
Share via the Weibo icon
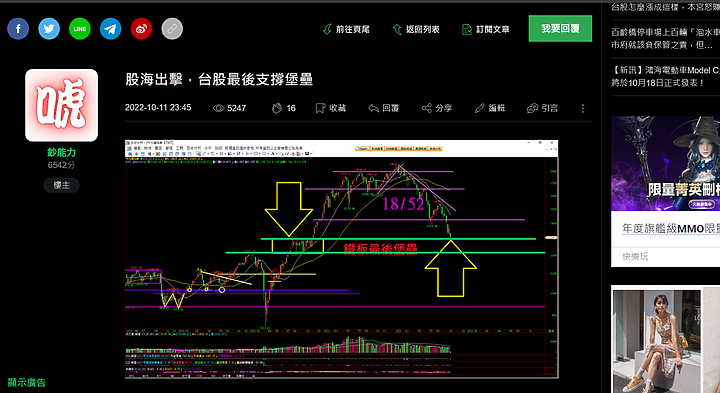coord(141,29)
